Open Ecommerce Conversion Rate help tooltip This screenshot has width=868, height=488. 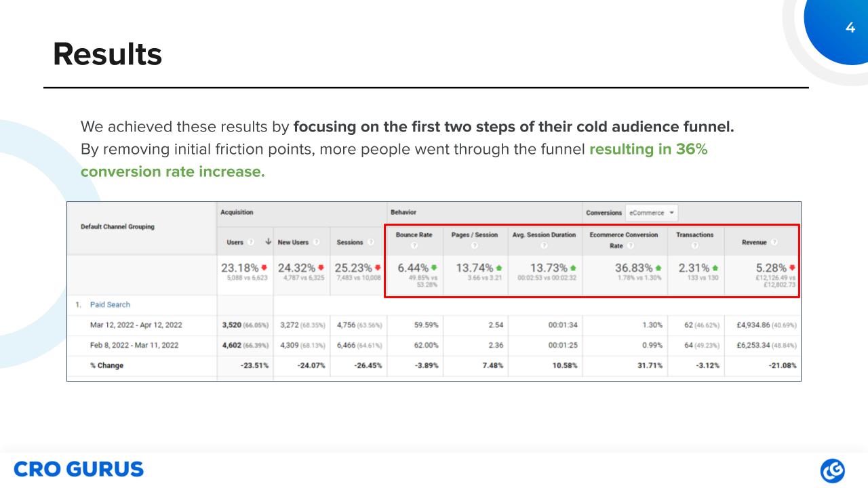[x=631, y=245]
